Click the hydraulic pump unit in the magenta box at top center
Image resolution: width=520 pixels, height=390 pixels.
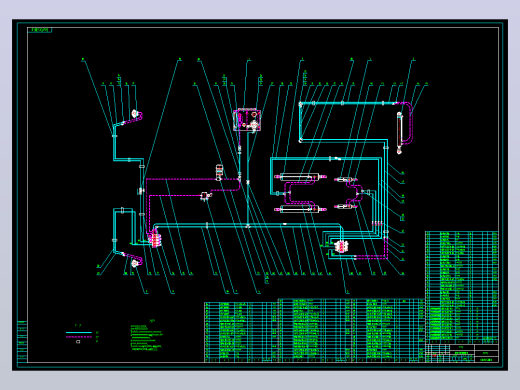tap(247, 120)
